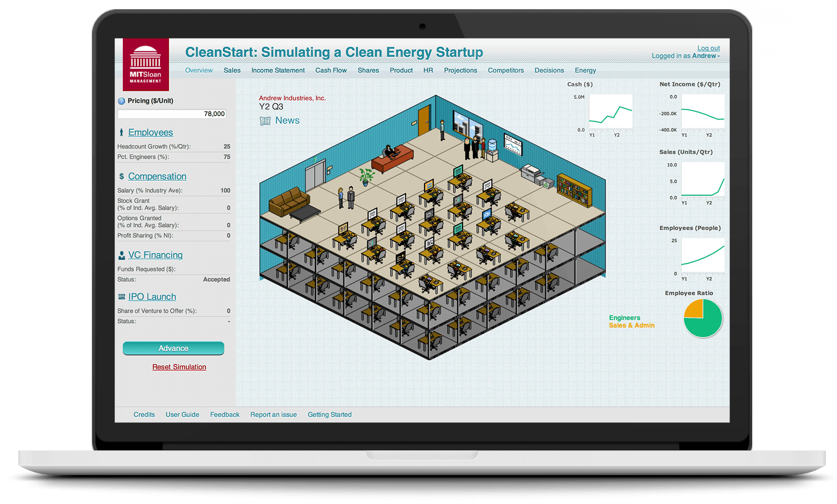Click the Compensation dollar icon
This screenshot has height=504, width=837.
(121, 176)
